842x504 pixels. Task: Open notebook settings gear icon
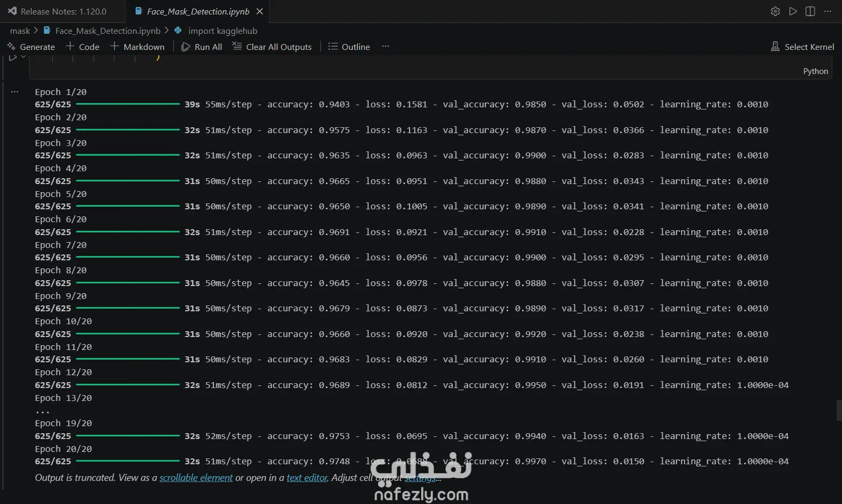tap(775, 11)
